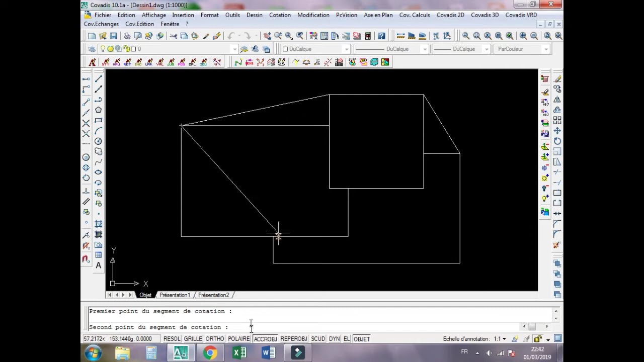
Task: Open the calculator icon in the toolbar
Action: point(368,36)
